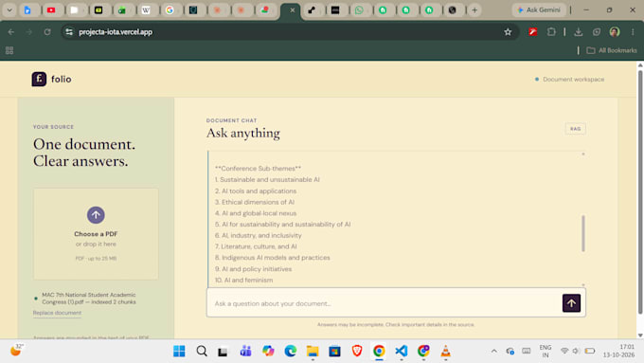
Task: Open ENG IN language switcher
Action: tap(545, 351)
